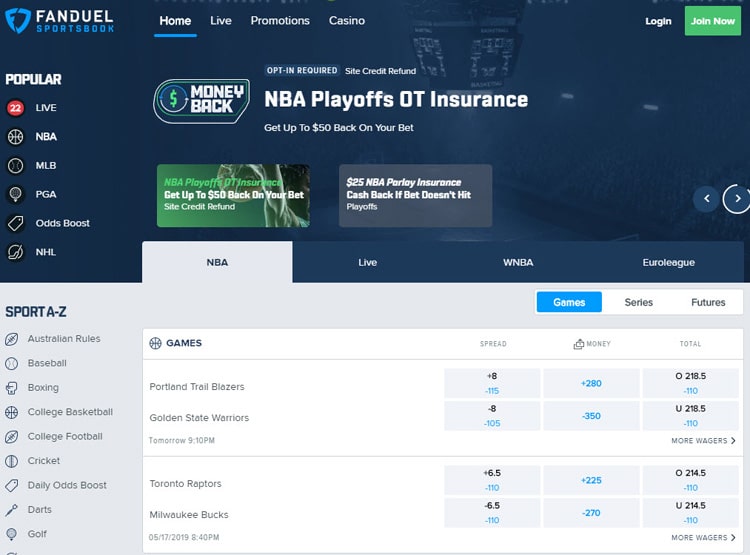The width and height of the screenshot is (750, 555).
Task: Open College Basketball in Sport A-Z
Action: 70,412
